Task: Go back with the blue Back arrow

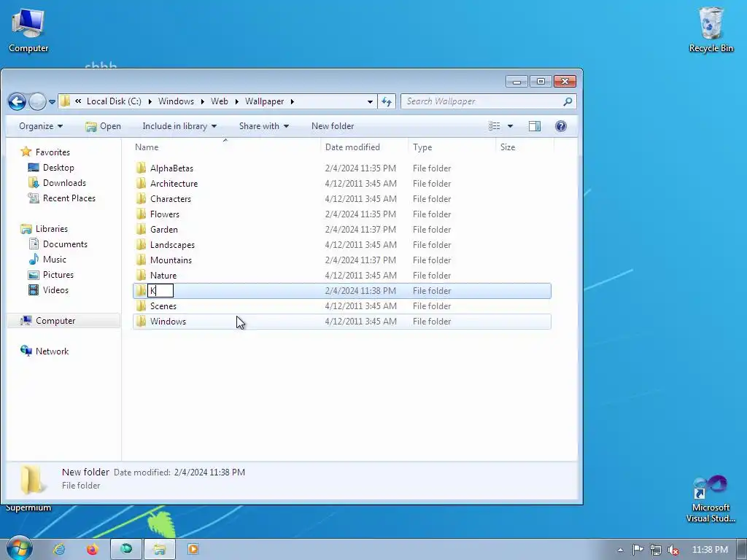Action: pyautogui.click(x=18, y=101)
